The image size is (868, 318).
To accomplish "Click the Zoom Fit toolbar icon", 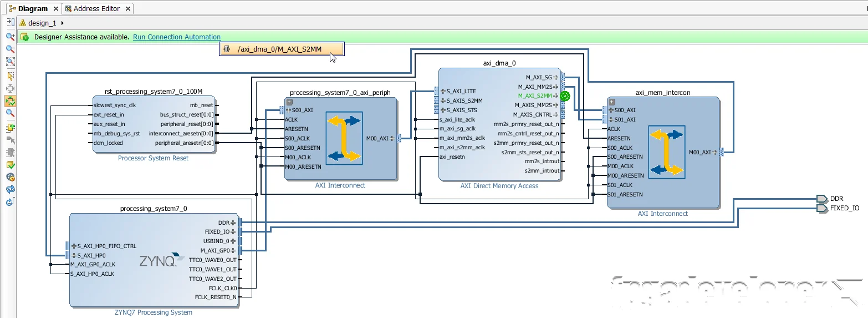I will [x=10, y=62].
